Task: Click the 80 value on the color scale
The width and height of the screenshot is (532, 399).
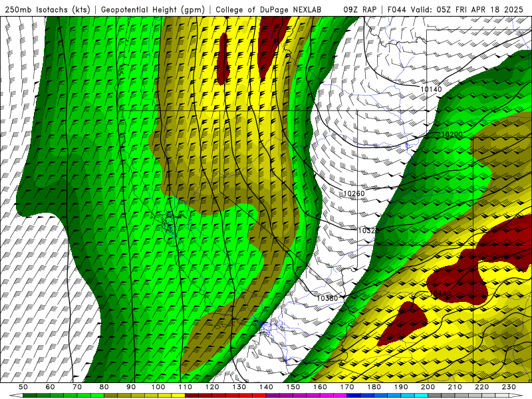Action: (x=104, y=387)
